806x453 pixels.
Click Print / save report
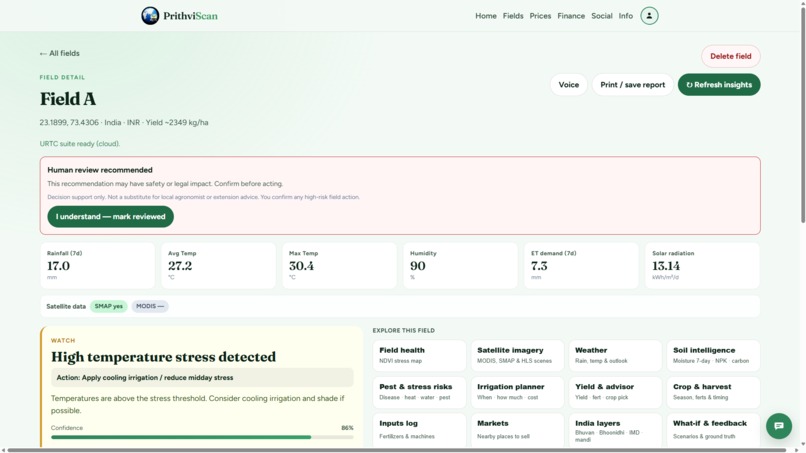pyautogui.click(x=632, y=85)
